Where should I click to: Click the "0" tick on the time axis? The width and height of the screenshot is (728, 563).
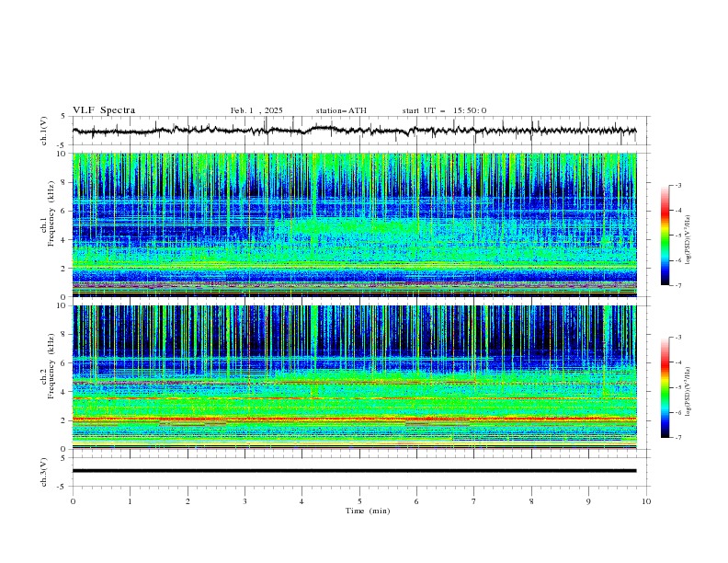[x=73, y=501]
